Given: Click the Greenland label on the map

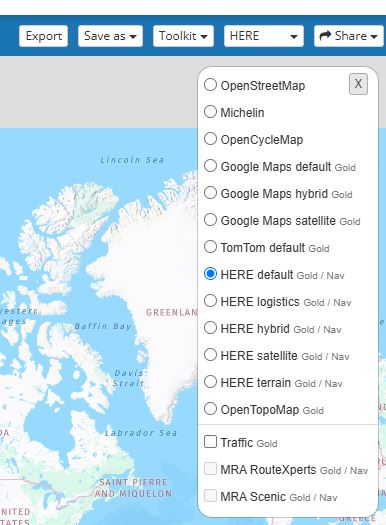Looking at the screenshot, I should [172, 312].
